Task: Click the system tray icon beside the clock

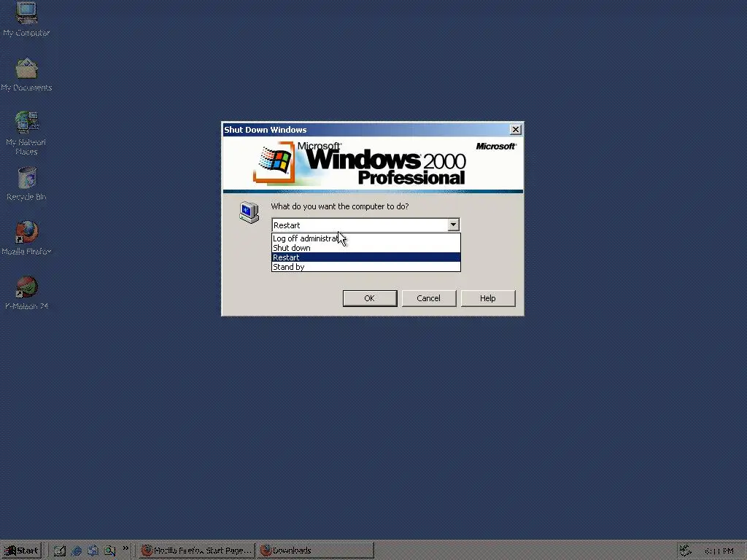Action: click(x=685, y=551)
